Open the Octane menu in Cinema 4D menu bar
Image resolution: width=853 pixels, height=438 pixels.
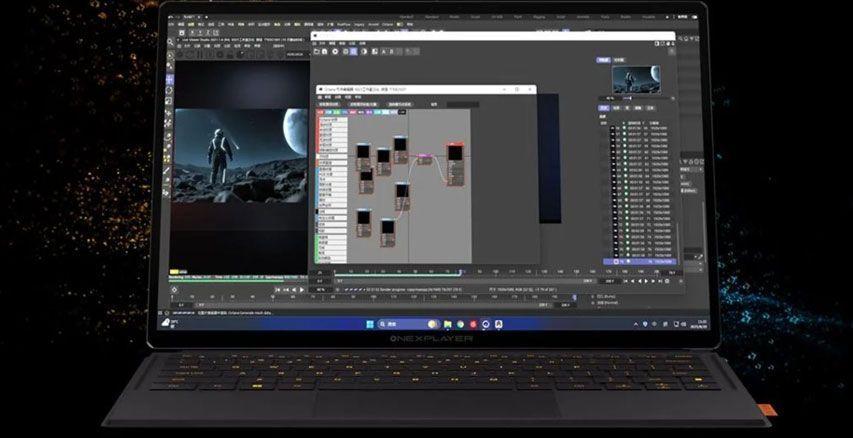pyautogui.click(x=387, y=24)
